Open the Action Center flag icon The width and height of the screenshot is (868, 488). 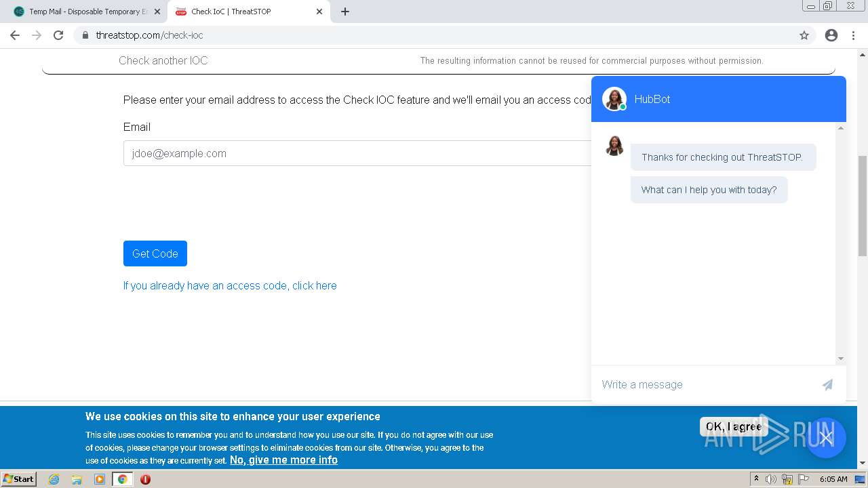[x=804, y=479]
